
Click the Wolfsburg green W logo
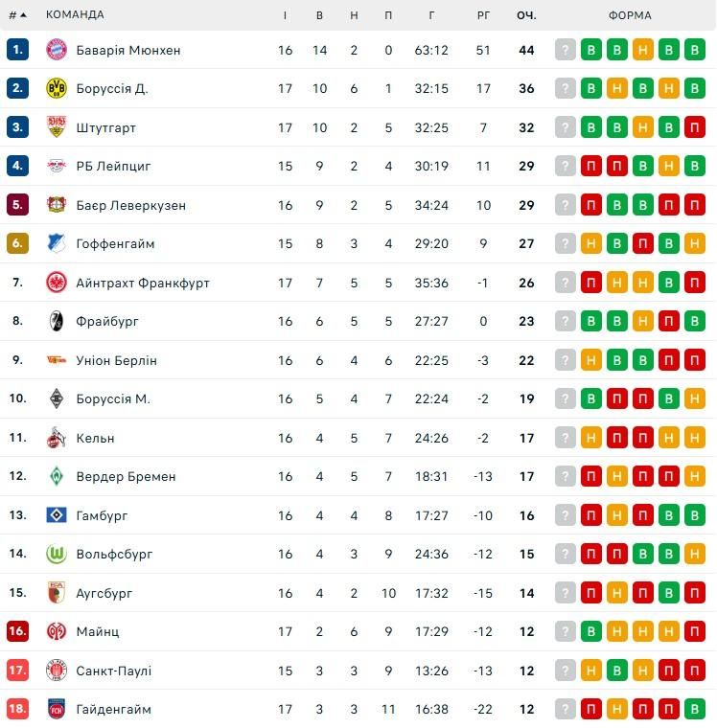57,554
